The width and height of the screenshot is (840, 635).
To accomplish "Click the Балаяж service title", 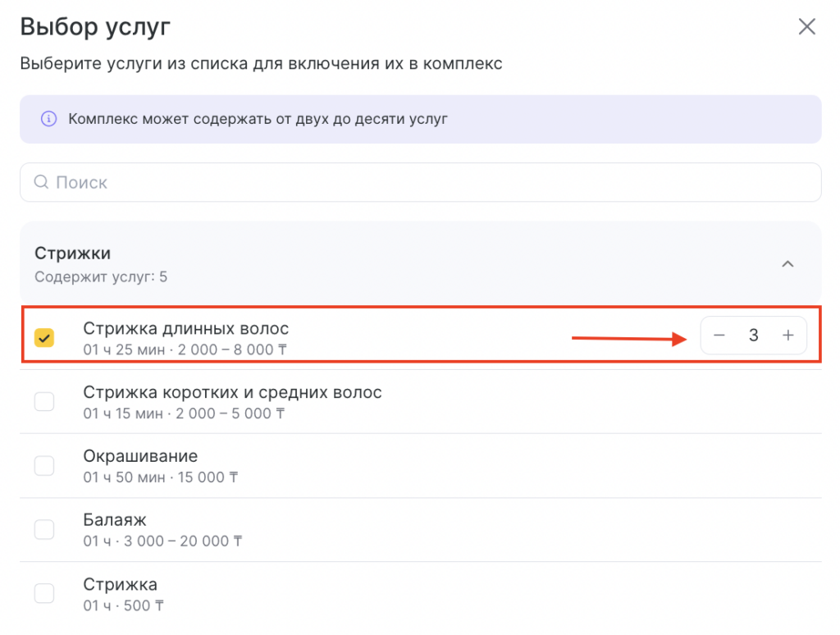I will pyautogui.click(x=115, y=520).
